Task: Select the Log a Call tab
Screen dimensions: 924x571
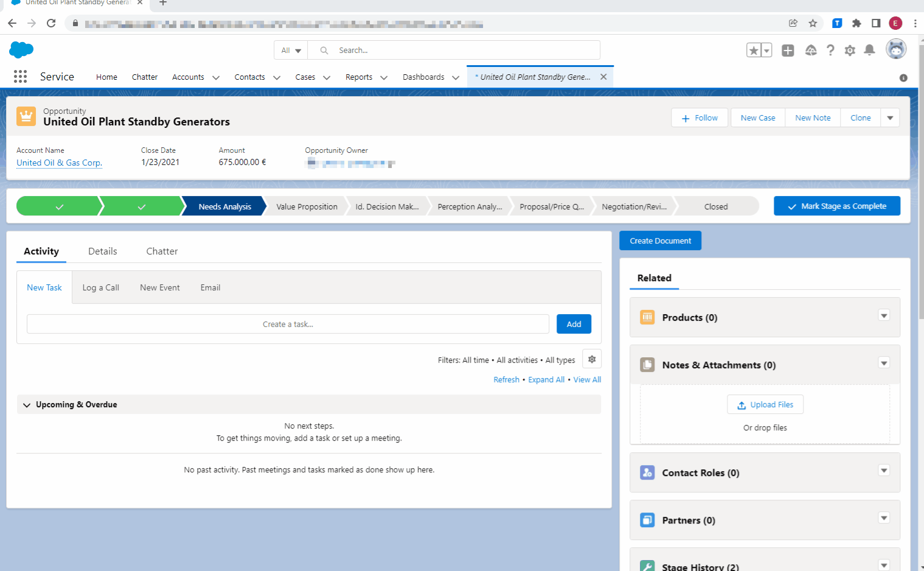Action: coord(101,288)
